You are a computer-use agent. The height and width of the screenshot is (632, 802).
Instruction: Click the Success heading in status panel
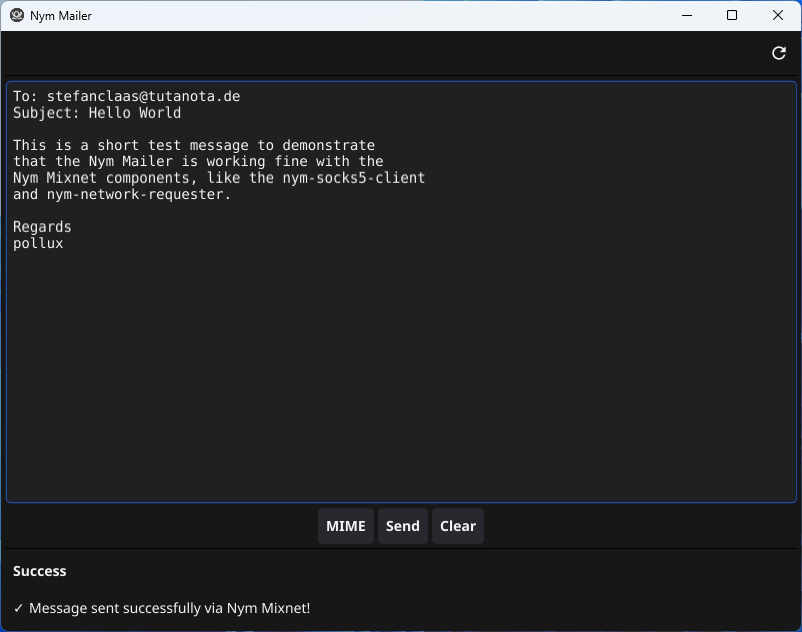40,571
